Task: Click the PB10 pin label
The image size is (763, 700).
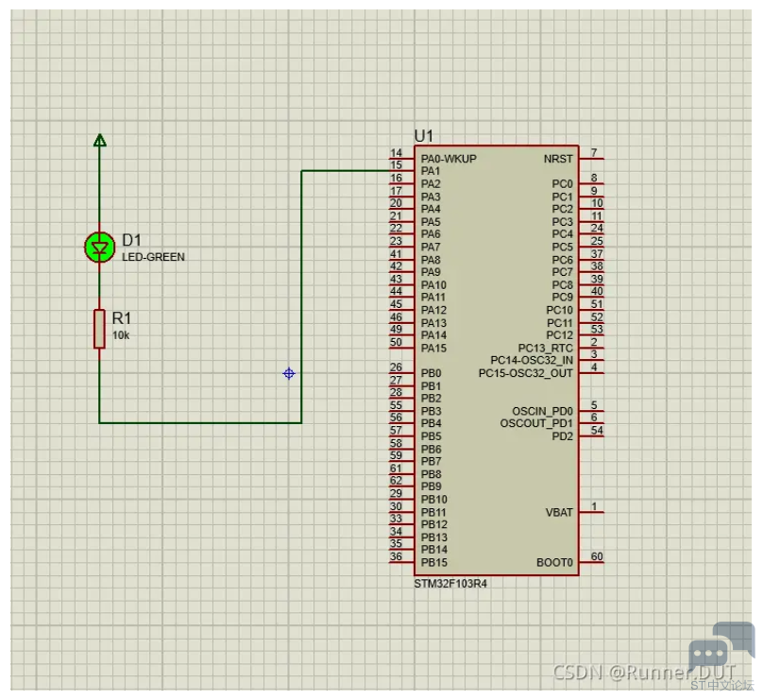Action: (434, 500)
